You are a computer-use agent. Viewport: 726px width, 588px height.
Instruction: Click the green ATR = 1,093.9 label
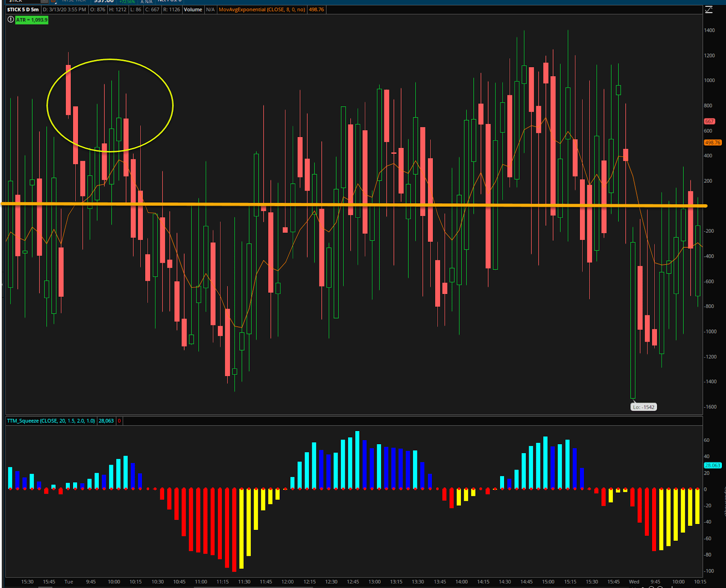32,20
